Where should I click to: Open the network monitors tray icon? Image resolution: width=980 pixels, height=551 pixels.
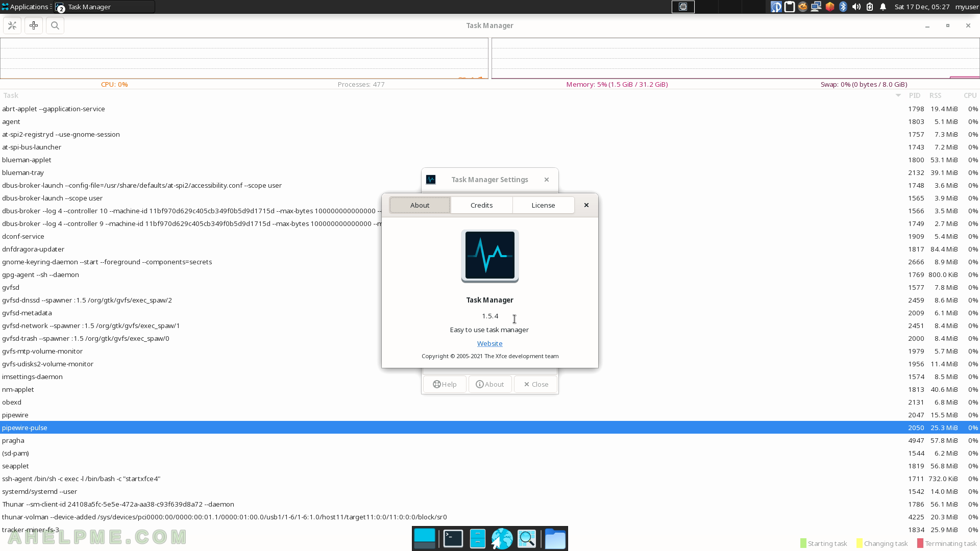(x=816, y=7)
